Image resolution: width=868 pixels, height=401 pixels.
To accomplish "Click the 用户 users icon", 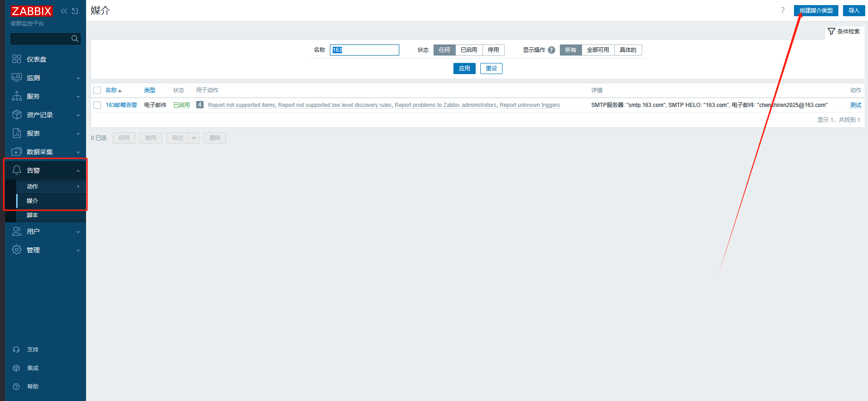I will click(x=17, y=231).
